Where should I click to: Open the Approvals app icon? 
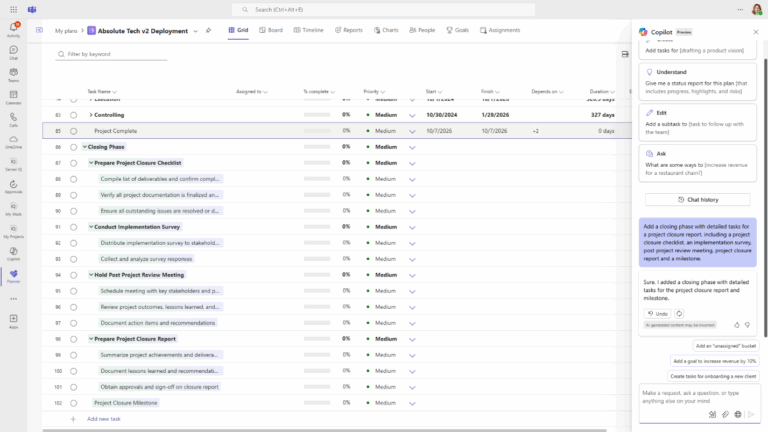pos(13,187)
